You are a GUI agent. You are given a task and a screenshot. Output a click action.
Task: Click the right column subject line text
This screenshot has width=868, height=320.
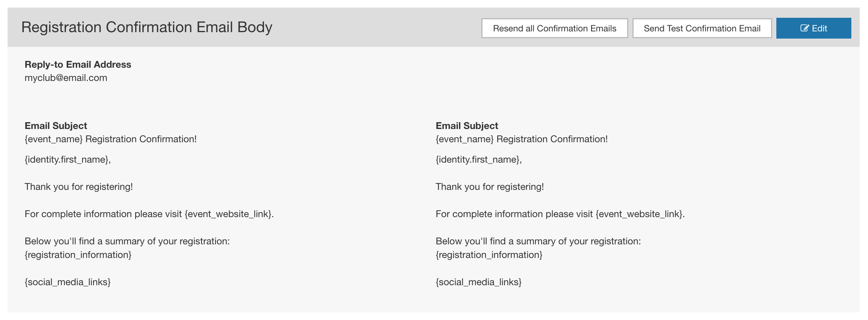coord(521,139)
